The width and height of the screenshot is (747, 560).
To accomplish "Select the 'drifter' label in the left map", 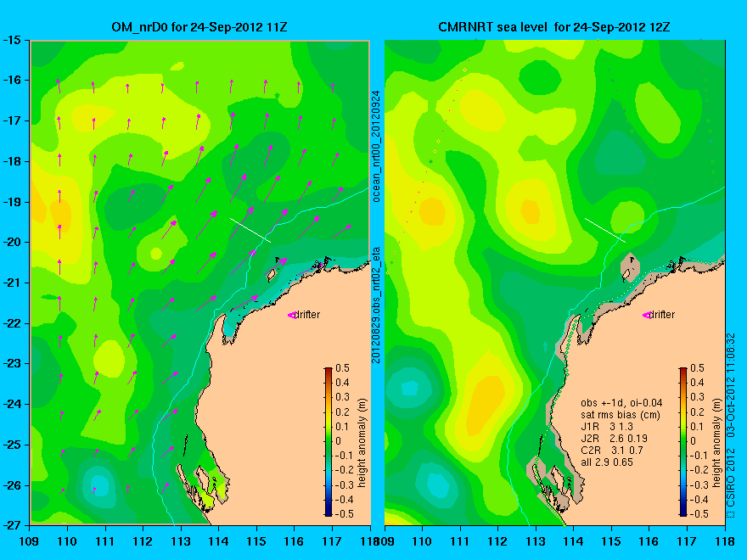I will pos(306,314).
